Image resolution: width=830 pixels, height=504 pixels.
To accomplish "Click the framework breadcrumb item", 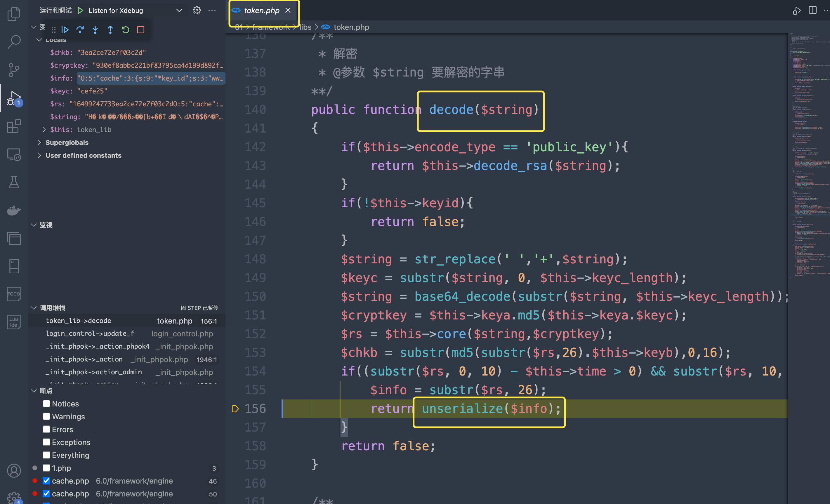I will pyautogui.click(x=272, y=27).
